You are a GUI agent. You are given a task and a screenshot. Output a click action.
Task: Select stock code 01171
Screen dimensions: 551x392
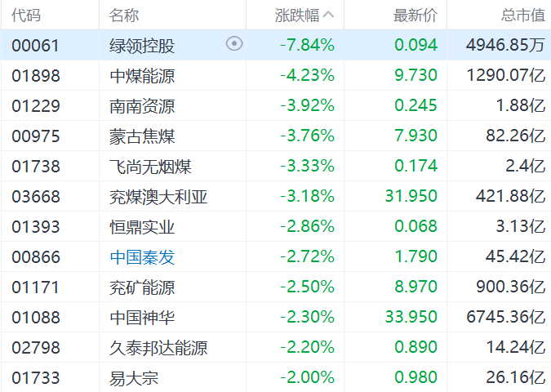click(x=35, y=287)
